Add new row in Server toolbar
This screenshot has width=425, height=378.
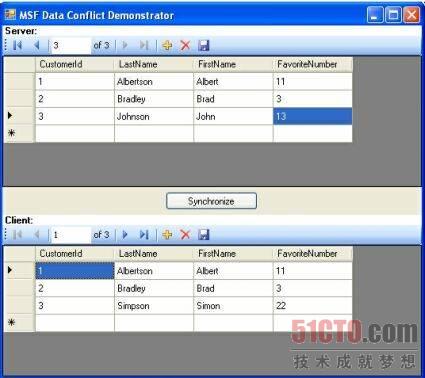point(167,45)
